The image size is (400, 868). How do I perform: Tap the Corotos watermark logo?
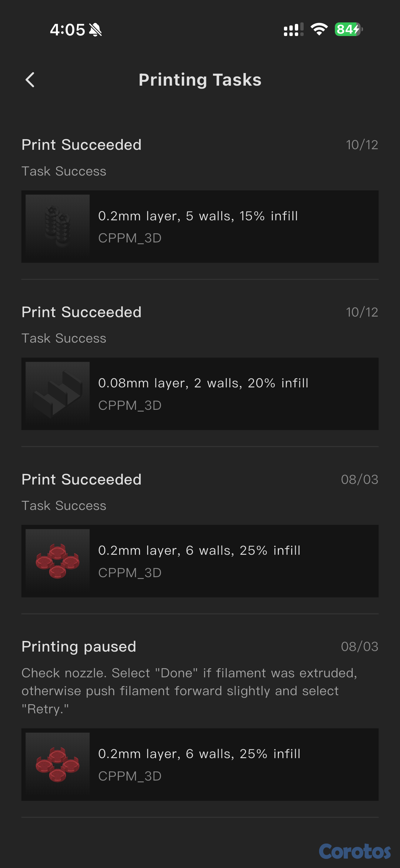click(355, 851)
